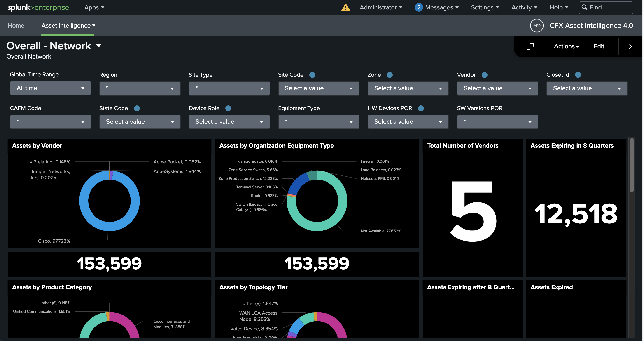This screenshot has height=341, width=644.
Task: Click the 'Load Balancer, 0.023%' label
Action: [381, 170]
